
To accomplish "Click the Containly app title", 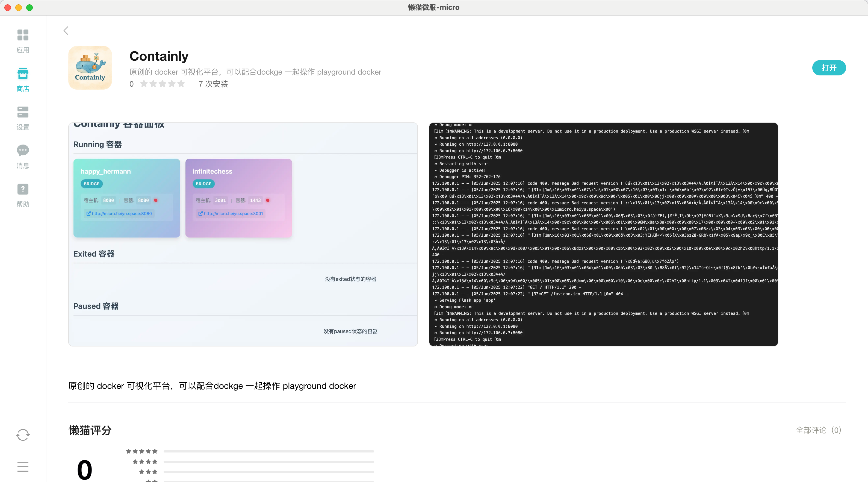I will tap(159, 56).
